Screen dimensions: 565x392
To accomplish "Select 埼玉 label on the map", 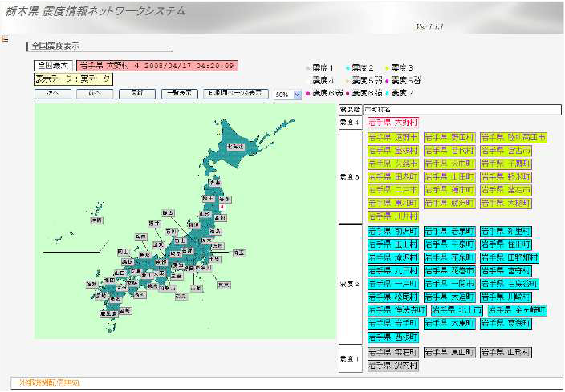I will 239,253.
